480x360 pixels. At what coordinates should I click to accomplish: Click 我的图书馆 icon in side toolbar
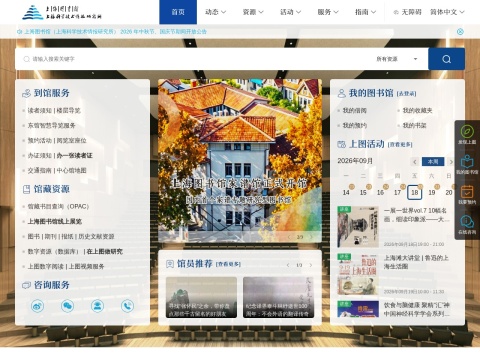tap(467, 164)
